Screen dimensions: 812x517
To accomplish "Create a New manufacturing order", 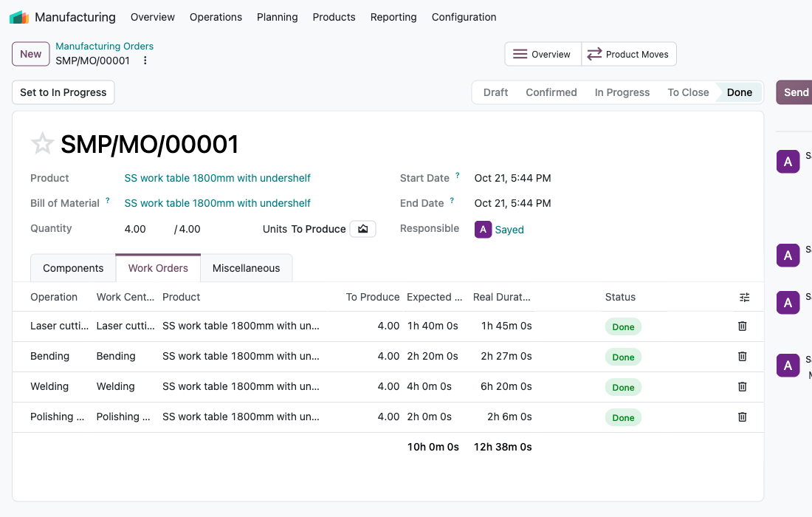I will [x=31, y=54].
